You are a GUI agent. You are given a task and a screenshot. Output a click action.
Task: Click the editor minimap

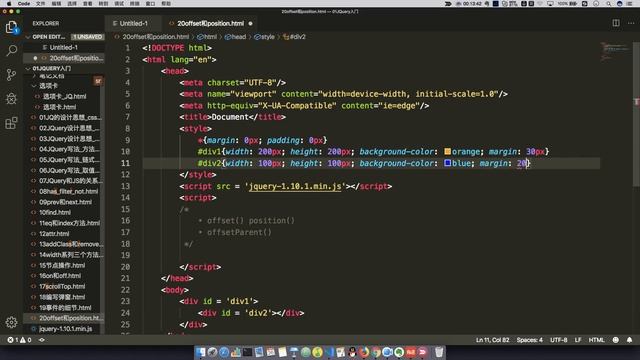tap(616, 52)
